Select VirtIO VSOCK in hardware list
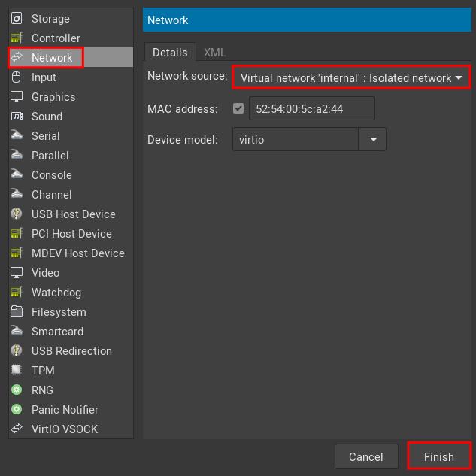Screen dimensions: 476x476 pyautogui.click(x=65, y=429)
